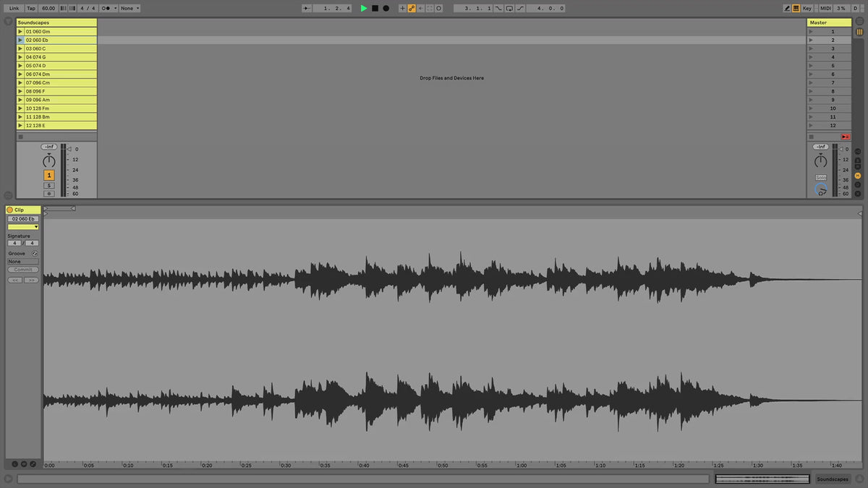Viewport: 868px width, 488px height.
Task: Toggle the track 1 activator button
Action: click(x=49, y=175)
